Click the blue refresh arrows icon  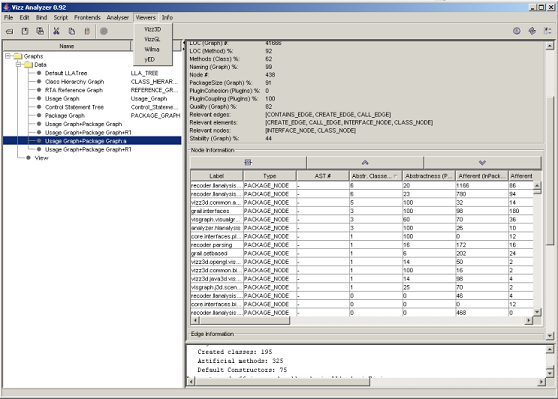[532, 31]
